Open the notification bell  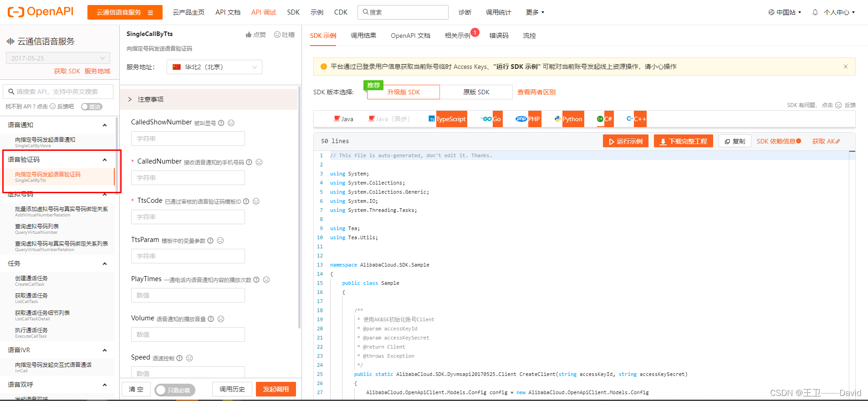tap(815, 12)
